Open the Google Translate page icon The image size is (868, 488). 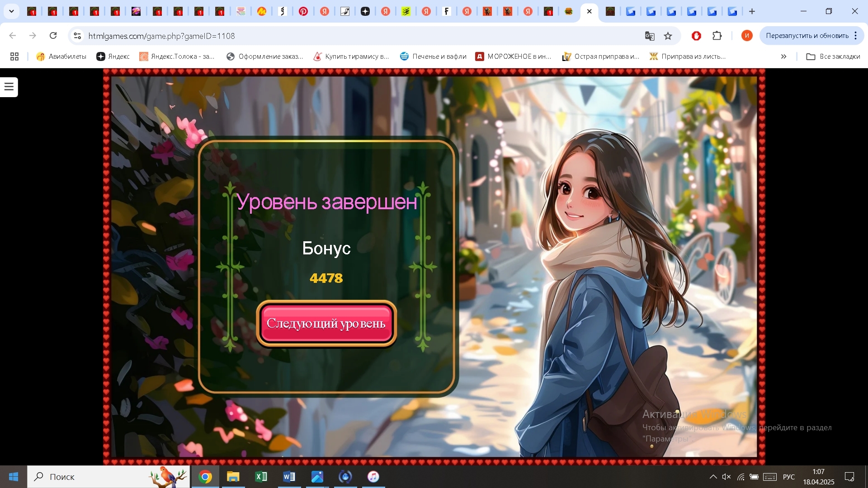pos(650,36)
